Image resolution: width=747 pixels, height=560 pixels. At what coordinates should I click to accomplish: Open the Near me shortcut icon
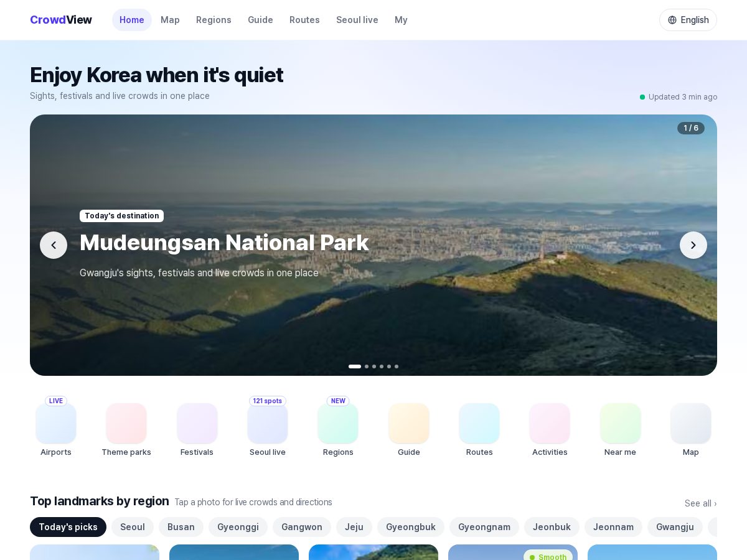(x=621, y=423)
